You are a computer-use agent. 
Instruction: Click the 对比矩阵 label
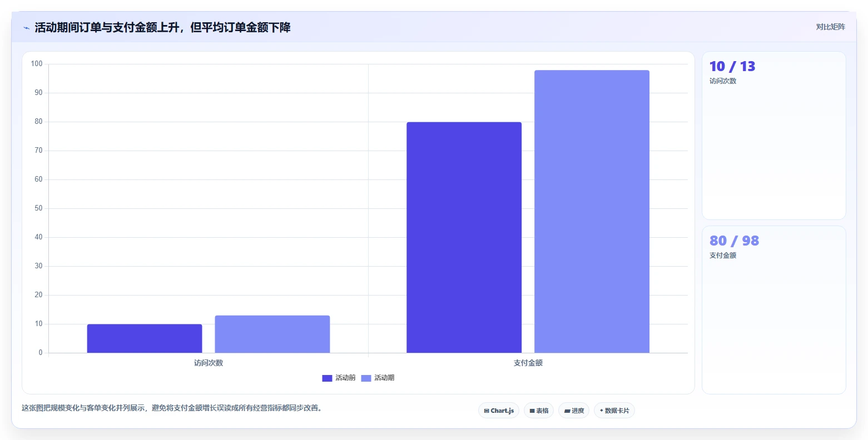tap(830, 27)
